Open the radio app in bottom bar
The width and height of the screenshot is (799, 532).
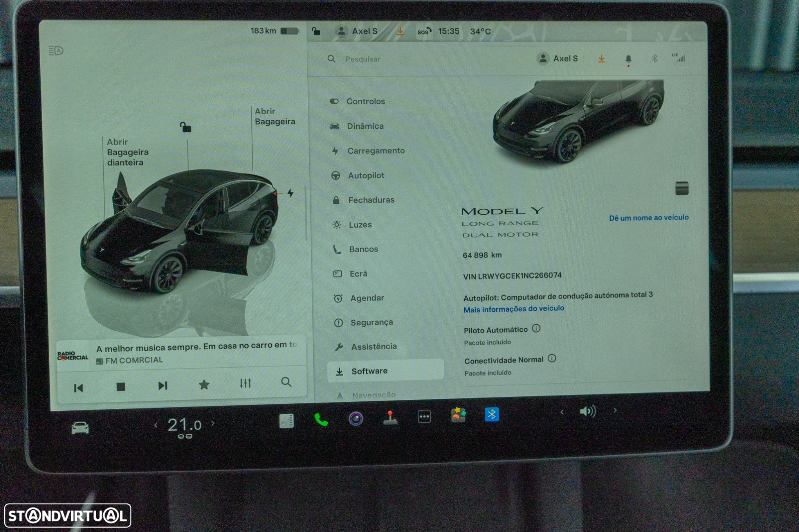pos(286,421)
